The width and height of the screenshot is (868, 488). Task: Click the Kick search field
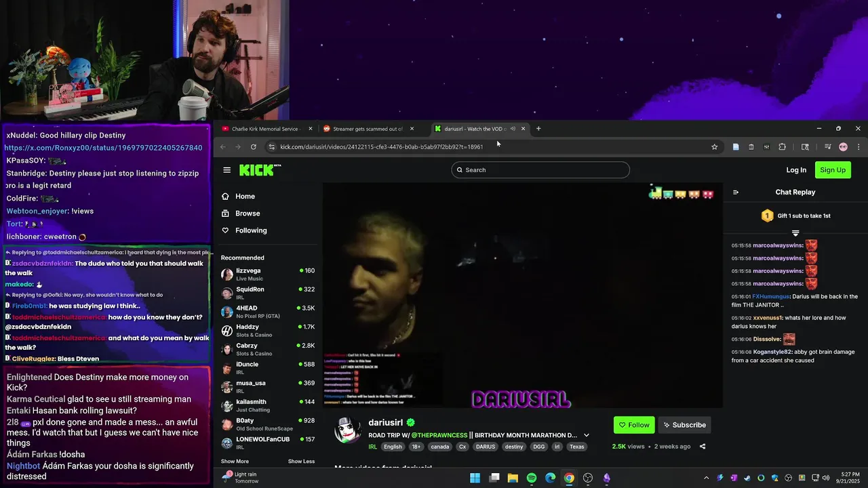click(540, 170)
